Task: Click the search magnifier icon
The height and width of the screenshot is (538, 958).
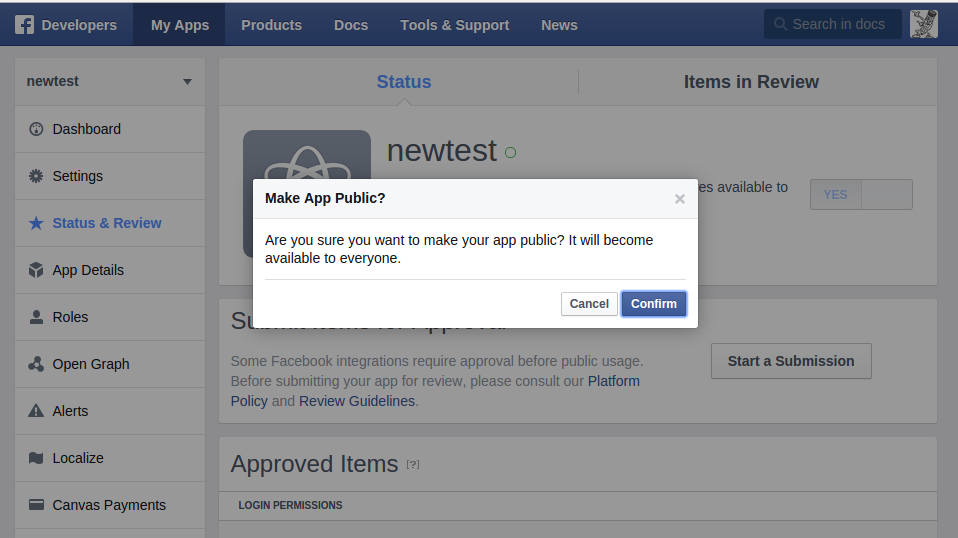Action: tap(780, 24)
